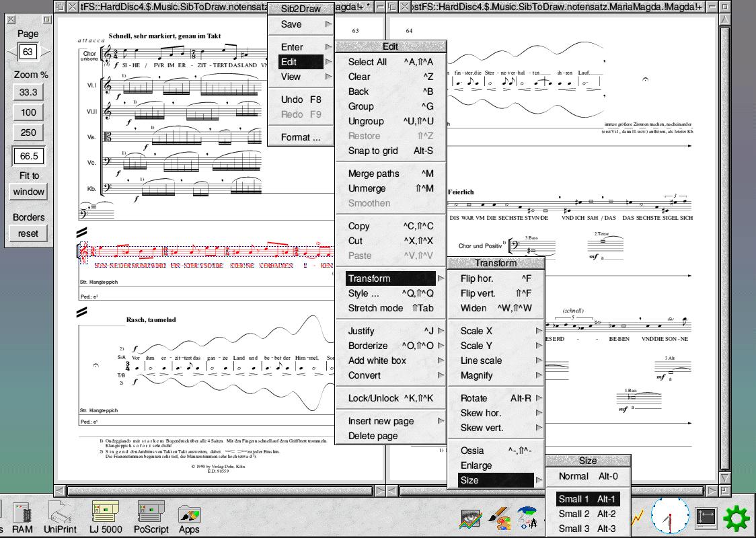The image size is (756, 538).
Task: Expand the Convert submenu arrow
Action: click(440, 375)
